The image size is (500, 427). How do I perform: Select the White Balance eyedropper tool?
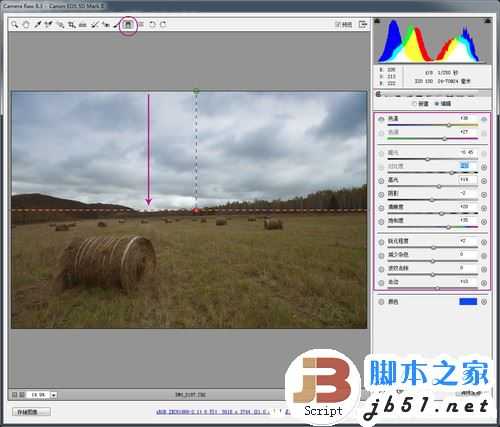point(37,25)
